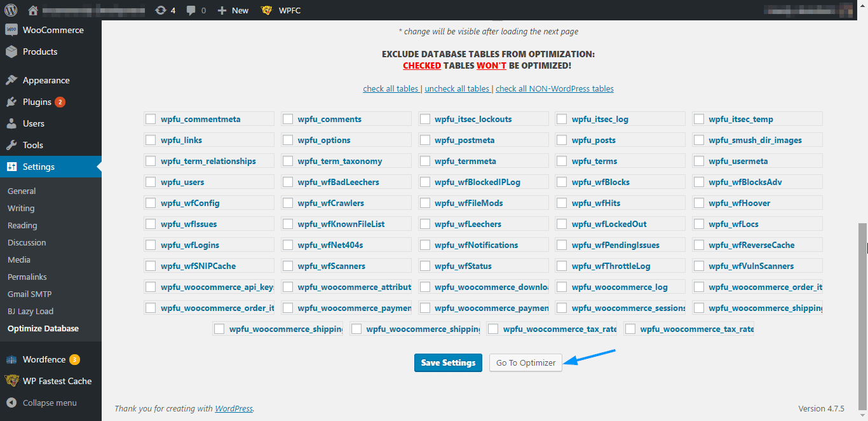The width and height of the screenshot is (868, 421).
Task: Click the wpfu_wfThrottleLog table label
Action: pos(611,266)
